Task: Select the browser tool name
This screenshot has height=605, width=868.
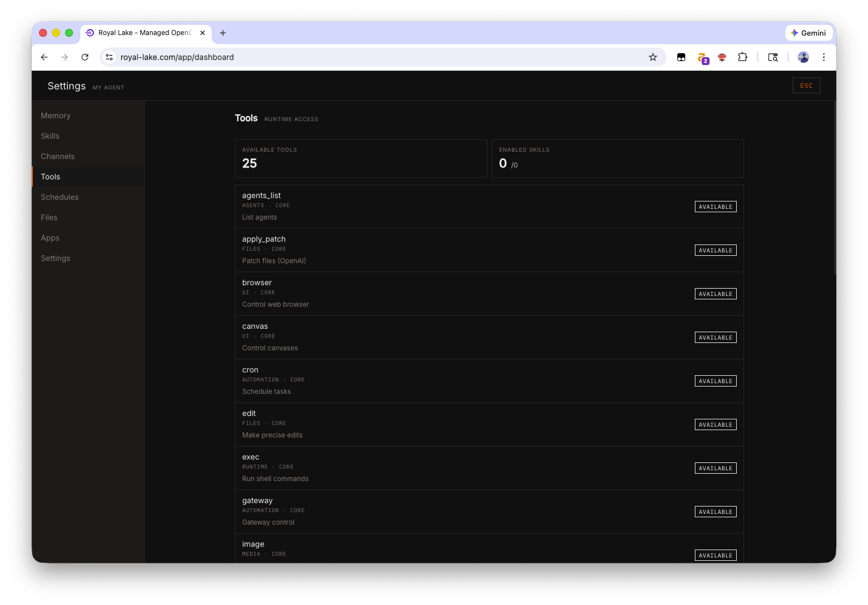Action: 257,282
